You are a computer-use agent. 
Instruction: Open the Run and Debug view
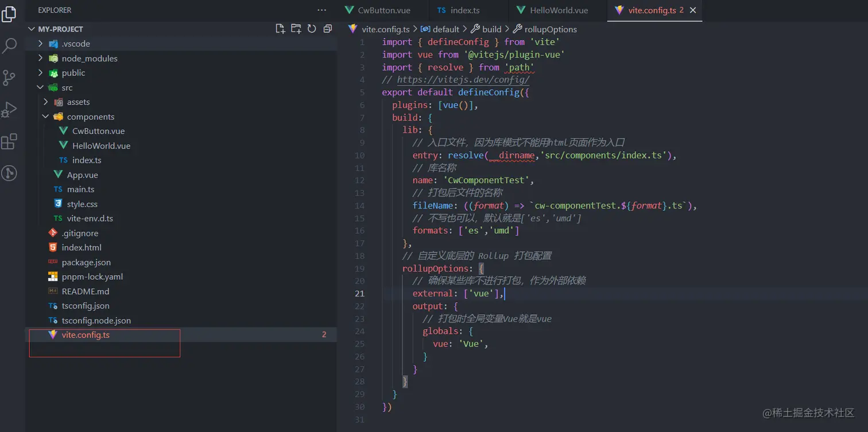click(x=9, y=109)
